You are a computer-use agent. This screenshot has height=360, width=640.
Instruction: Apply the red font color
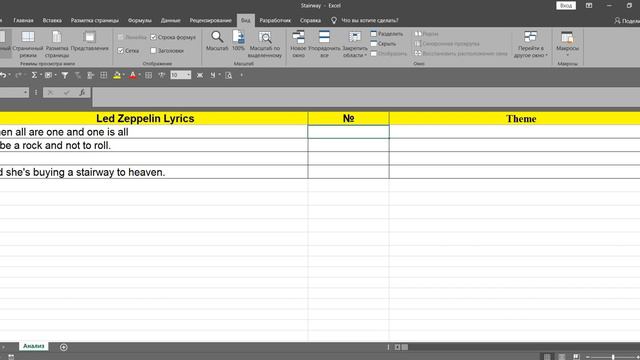tap(132, 75)
